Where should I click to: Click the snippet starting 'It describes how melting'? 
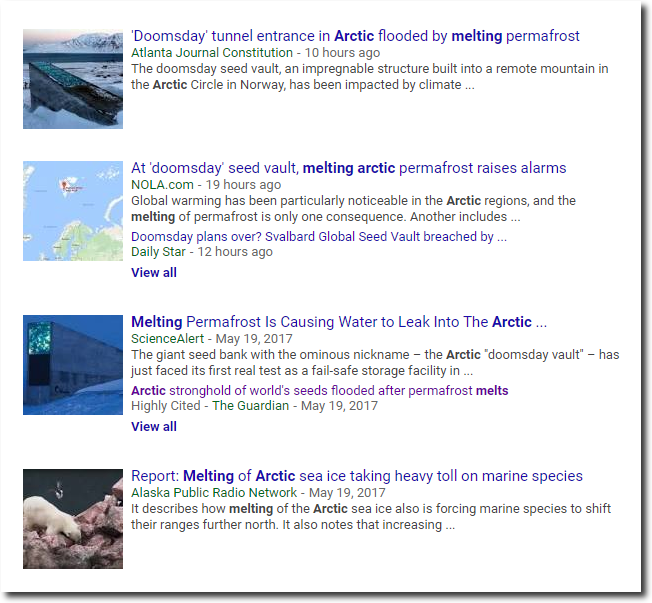pyautogui.click(x=370, y=517)
